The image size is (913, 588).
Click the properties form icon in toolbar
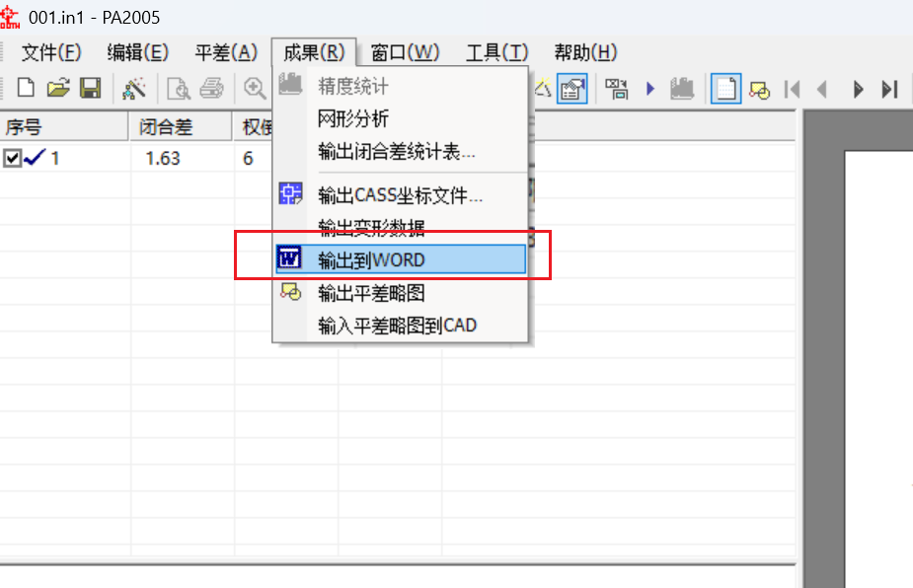[571, 89]
